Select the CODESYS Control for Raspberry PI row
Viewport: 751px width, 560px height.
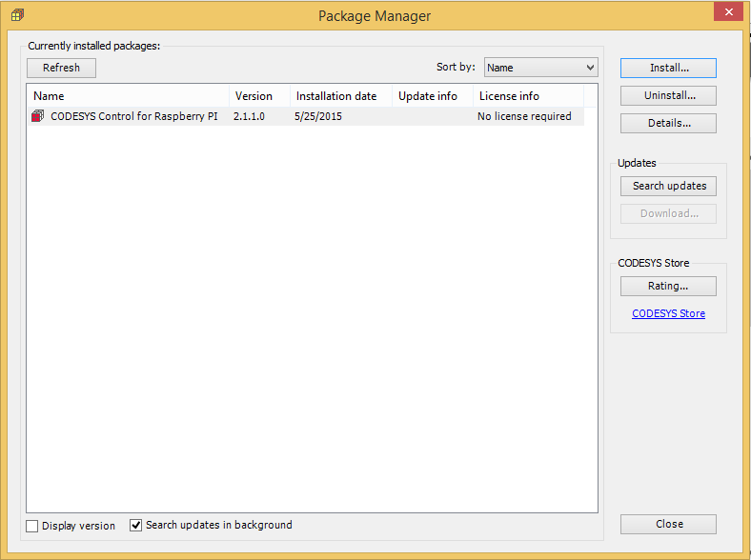306,116
